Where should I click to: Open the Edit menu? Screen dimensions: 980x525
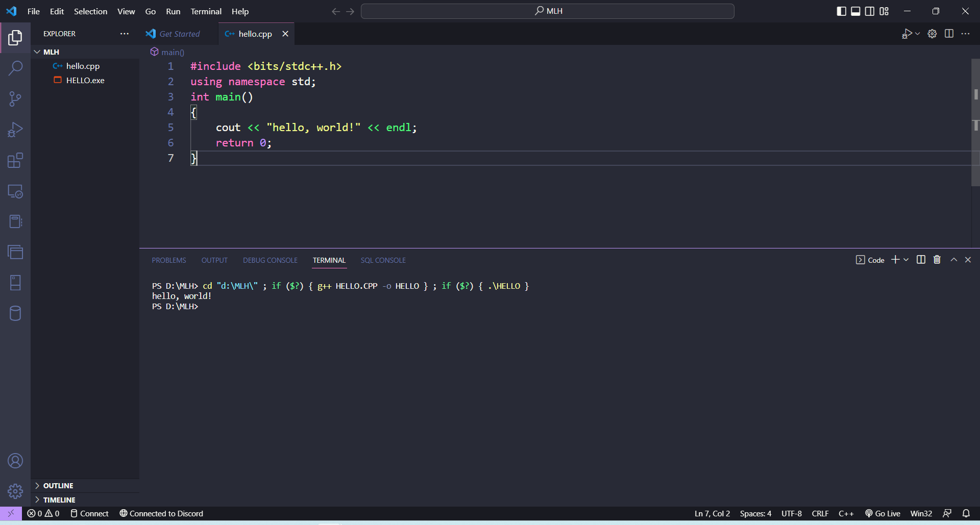point(57,11)
